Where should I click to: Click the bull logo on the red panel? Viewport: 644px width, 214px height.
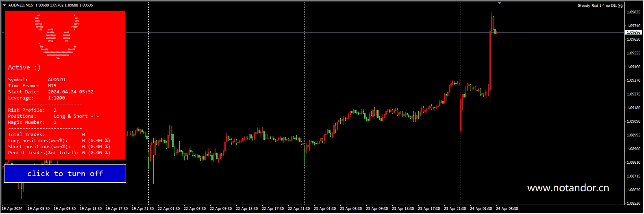[x=57, y=37]
